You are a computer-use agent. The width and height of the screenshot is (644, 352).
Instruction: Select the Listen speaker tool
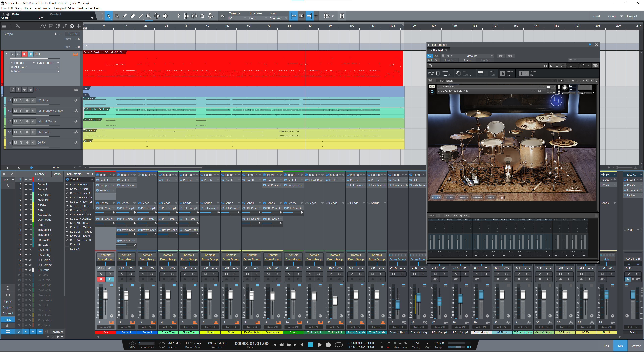[x=165, y=16]
